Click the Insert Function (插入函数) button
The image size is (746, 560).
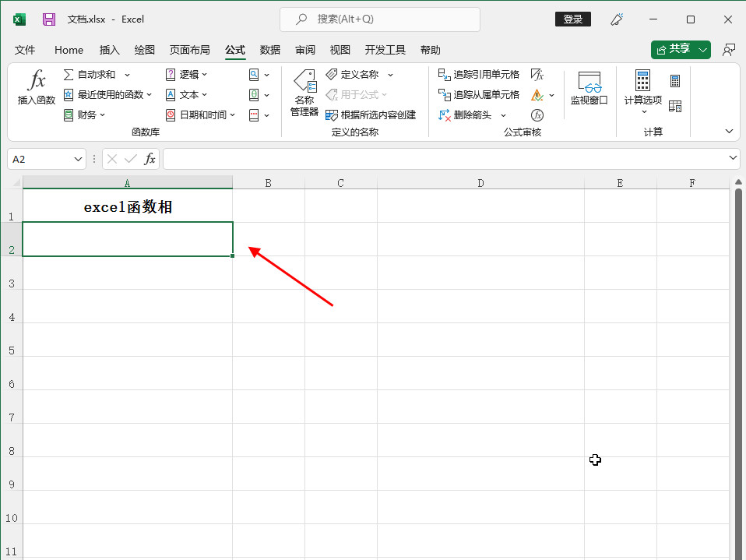tap(37, 87)
